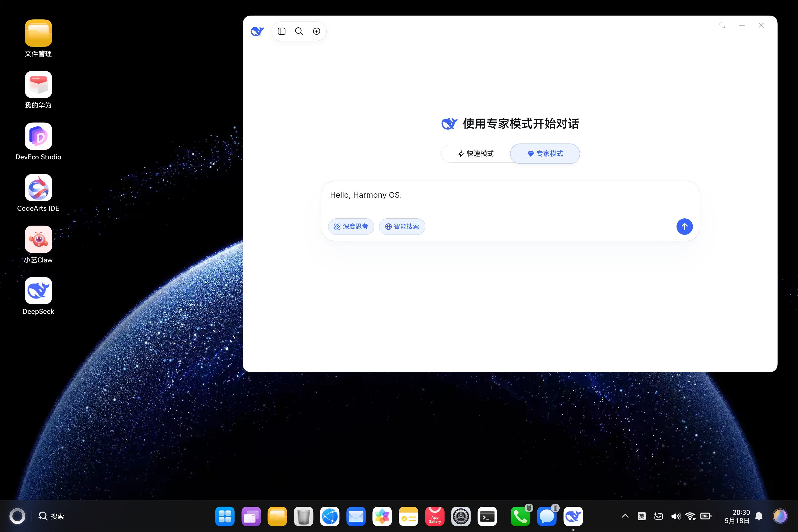This screenshot has height=532, width=798.
Task: Launch the Terminal app in the dock
Action: pyautogui.click(x=487, y=516)
